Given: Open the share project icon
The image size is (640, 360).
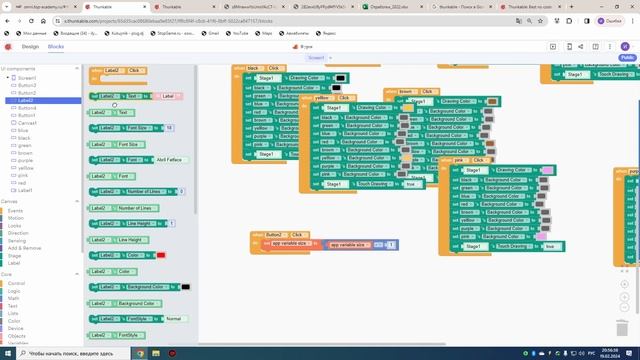Looking at the screenshot, I should pos(580,47).
